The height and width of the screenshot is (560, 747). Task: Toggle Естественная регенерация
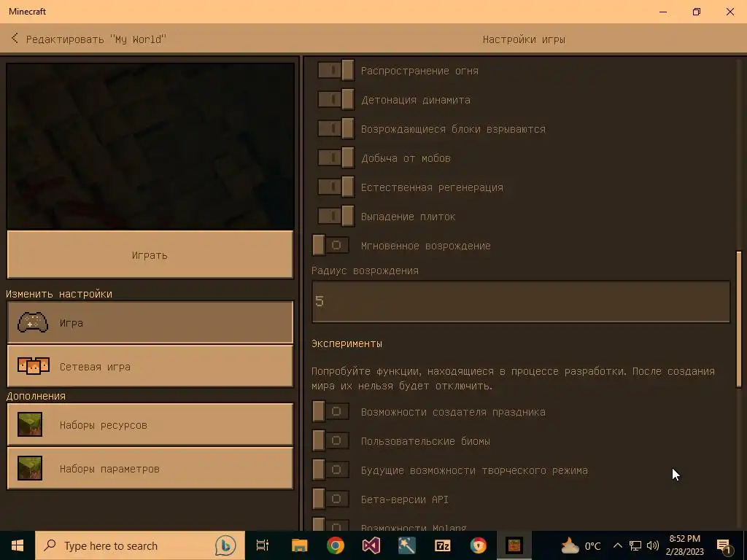tap(336, 187)
